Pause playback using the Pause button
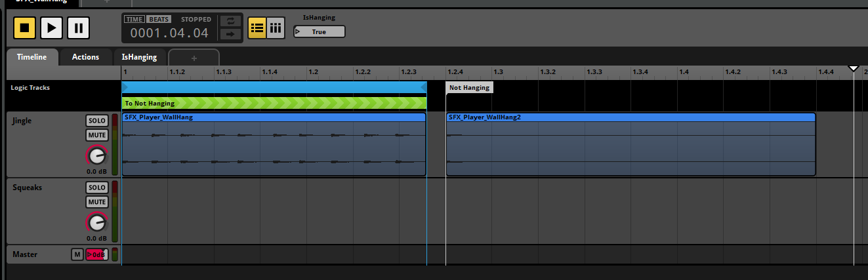 [78, 28]
